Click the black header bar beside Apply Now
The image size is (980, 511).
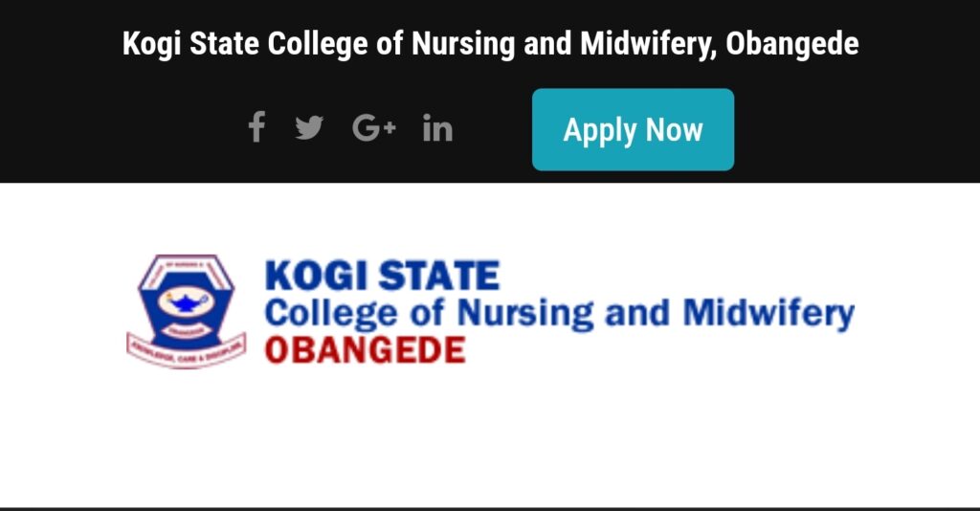857,129
